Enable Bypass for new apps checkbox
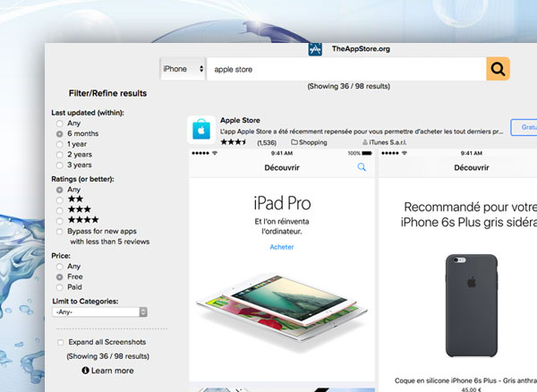This screenshot has width=537, height=392. [x=60, y=232]
